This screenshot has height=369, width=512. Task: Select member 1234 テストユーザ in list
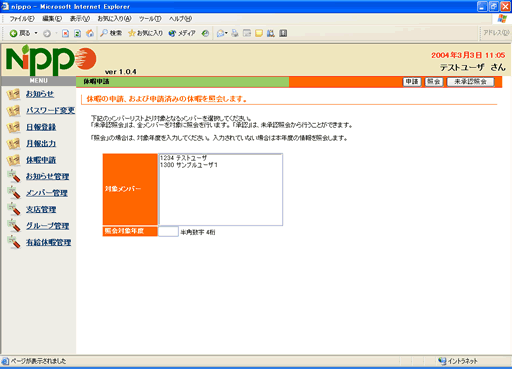(221, 158)
